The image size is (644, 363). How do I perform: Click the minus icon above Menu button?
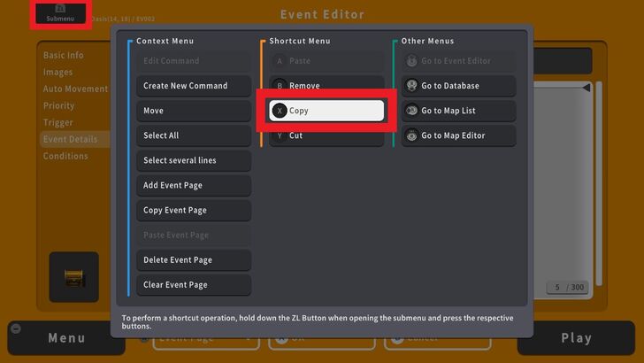[15, 328]
